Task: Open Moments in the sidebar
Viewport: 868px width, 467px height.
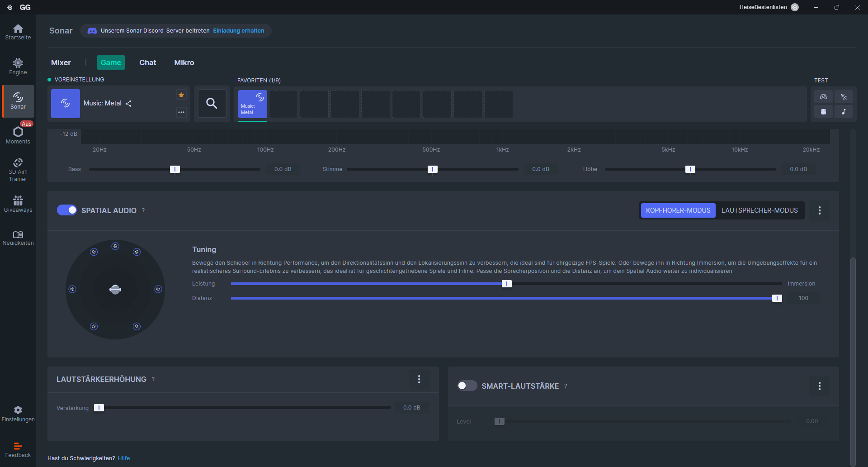Action: point(18,135)
